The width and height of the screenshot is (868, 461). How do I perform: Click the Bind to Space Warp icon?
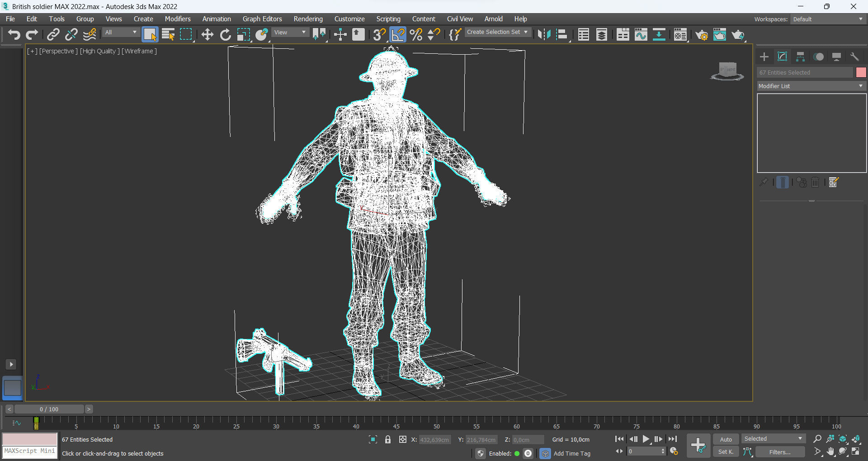coord(90,35)
